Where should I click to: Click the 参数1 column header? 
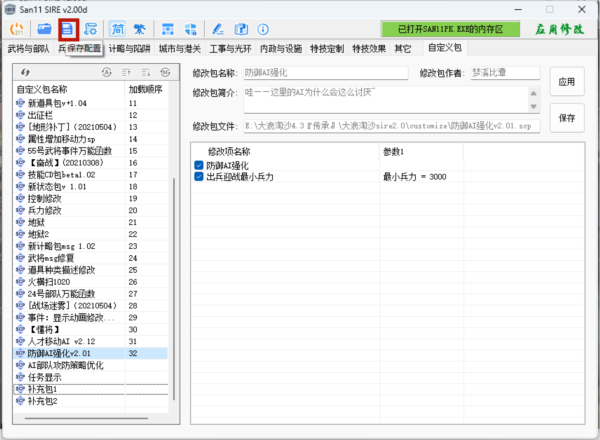point(421,152)
